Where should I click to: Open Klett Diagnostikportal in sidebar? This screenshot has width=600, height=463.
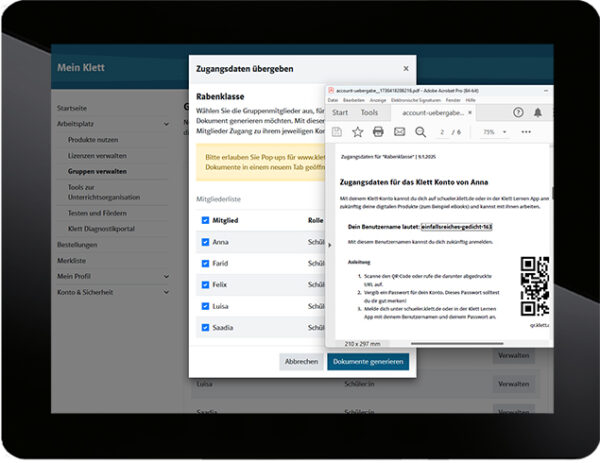click(x=101, y=229)
